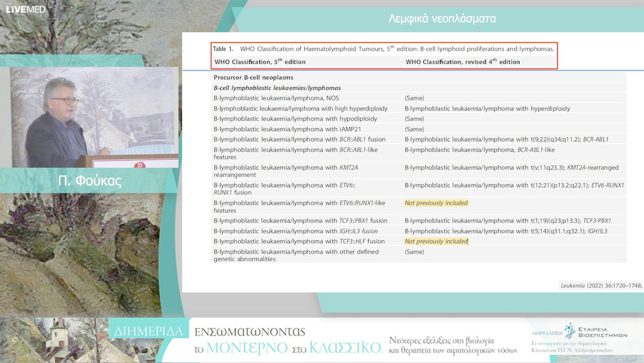Click highlighted 'Not previously included' beside ETV6::RUNX1-like
The width and height of the screenshot is (644, 363).
pos(436,203)
